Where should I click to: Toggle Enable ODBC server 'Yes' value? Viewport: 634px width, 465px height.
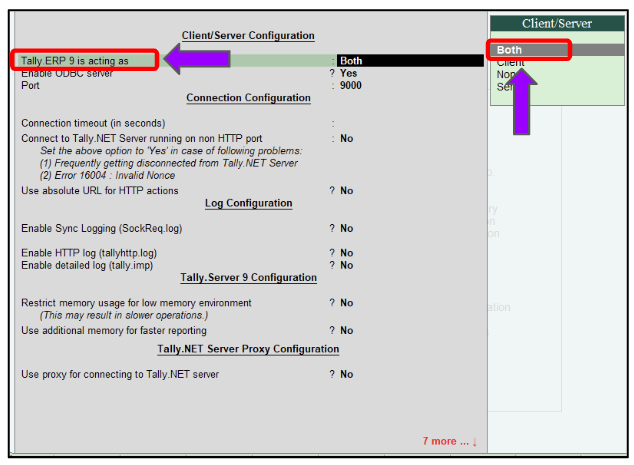[x=348, y=73]
